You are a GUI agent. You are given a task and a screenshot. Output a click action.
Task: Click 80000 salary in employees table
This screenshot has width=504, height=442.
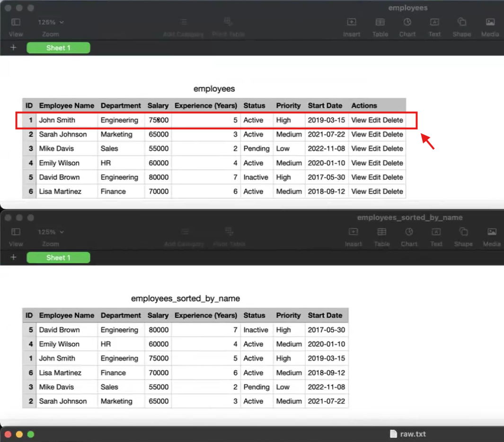click(x=159, y=177)
